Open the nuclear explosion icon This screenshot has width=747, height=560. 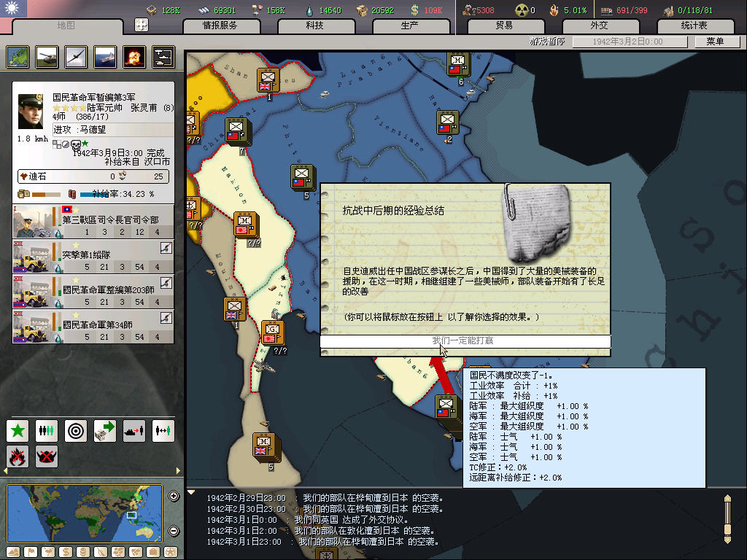tap(134, 57)
